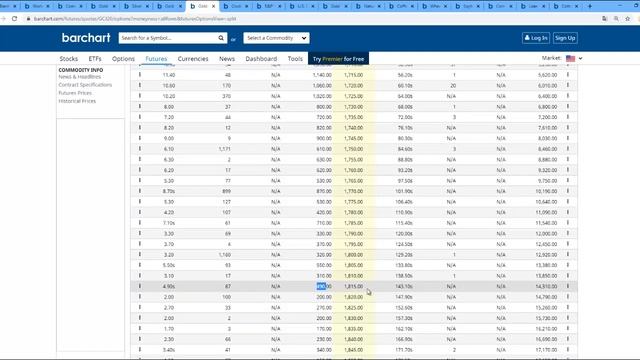Open the Options menu
The height and width of the screenshot is (360, 640).
point(123,59)
